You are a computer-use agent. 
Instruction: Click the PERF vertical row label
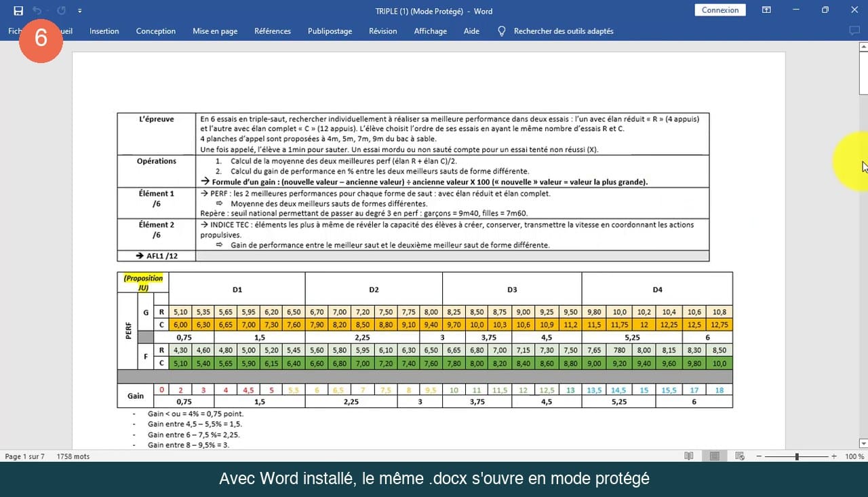tap(127, 331)
